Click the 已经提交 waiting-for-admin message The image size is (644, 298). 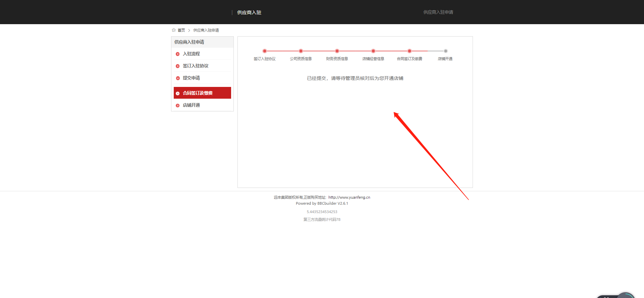click(355, 78)
